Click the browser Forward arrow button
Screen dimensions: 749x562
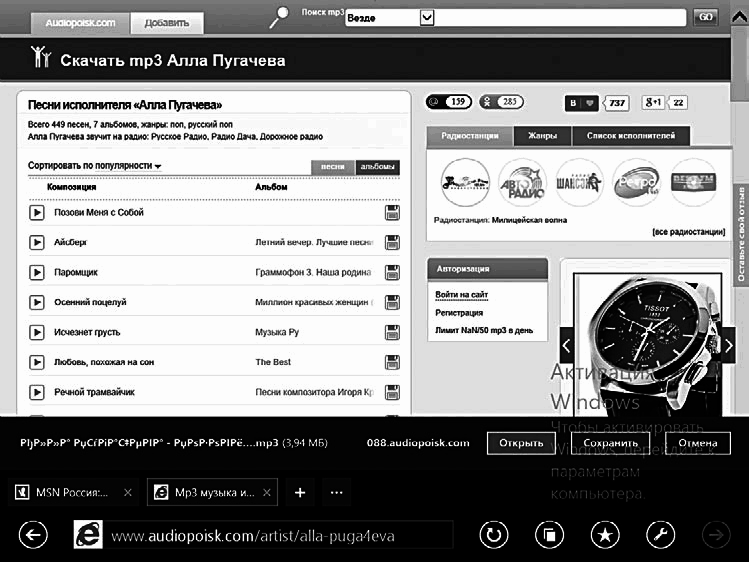[x=716, y=535]
